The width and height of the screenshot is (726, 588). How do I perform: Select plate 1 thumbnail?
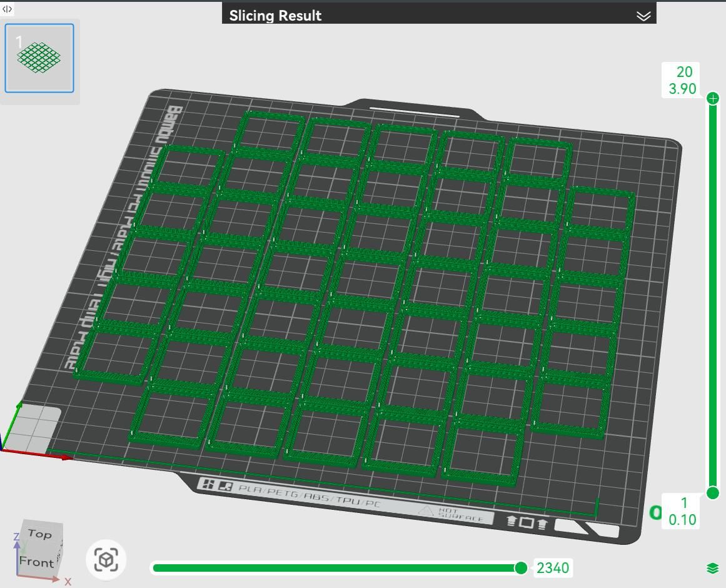(39, 58)
